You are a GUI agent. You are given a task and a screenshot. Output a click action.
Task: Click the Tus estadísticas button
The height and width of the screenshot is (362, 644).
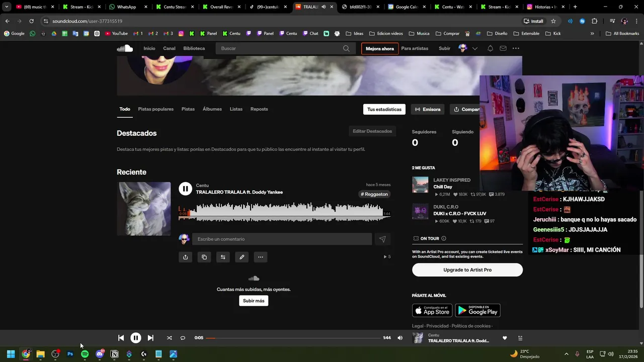(384, 109)
